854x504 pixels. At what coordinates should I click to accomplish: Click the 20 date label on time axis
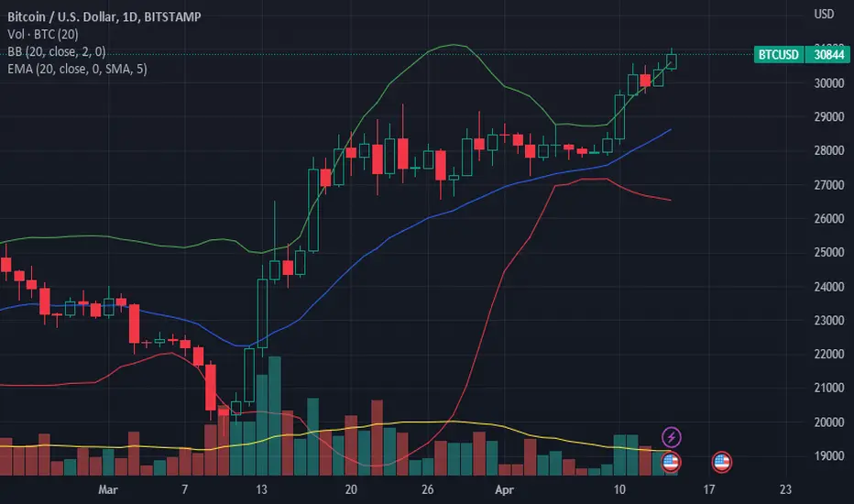point(351,490)
